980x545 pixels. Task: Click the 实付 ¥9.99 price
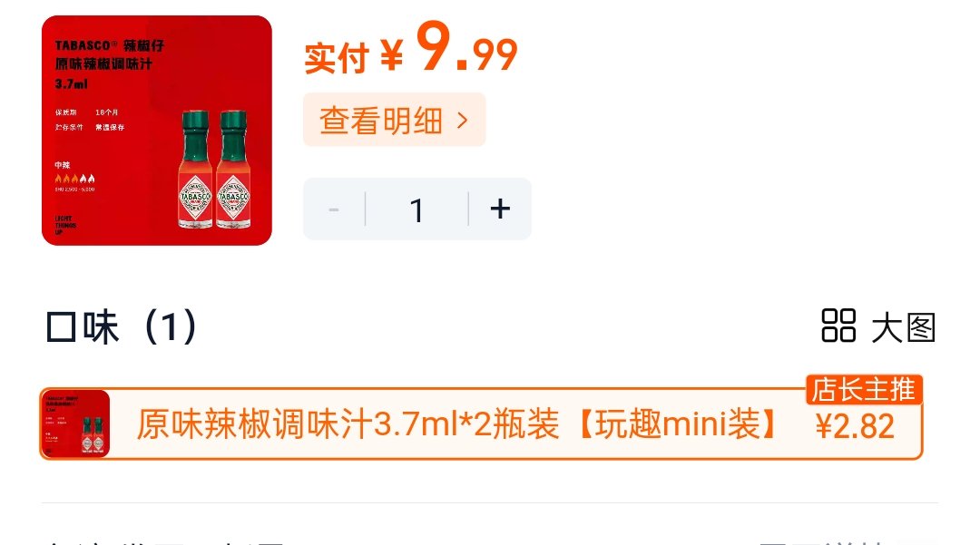pos(411,47)
